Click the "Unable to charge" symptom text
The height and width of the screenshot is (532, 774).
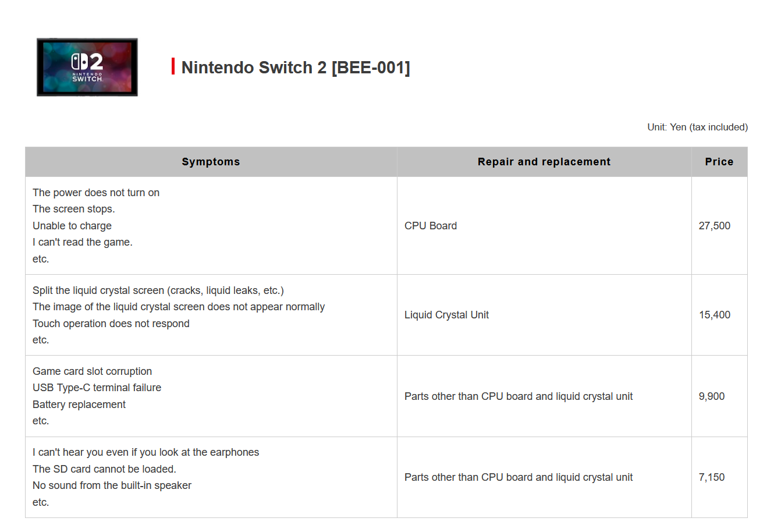click(x=72, y=226)
